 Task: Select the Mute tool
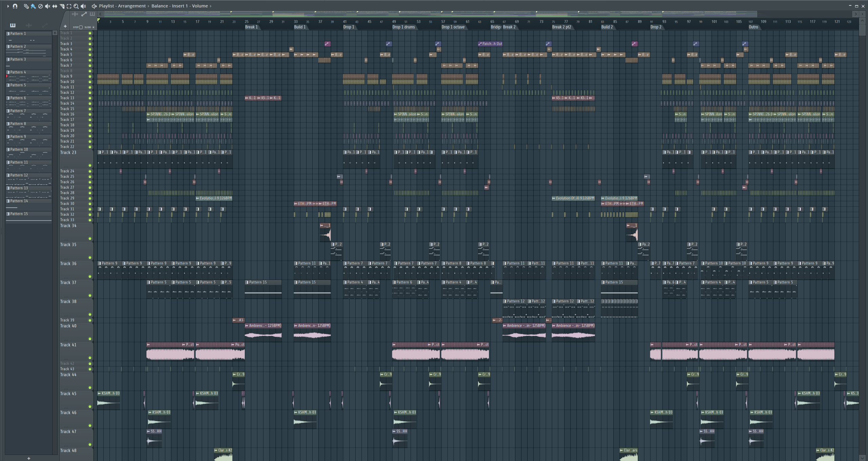(47, 6)
